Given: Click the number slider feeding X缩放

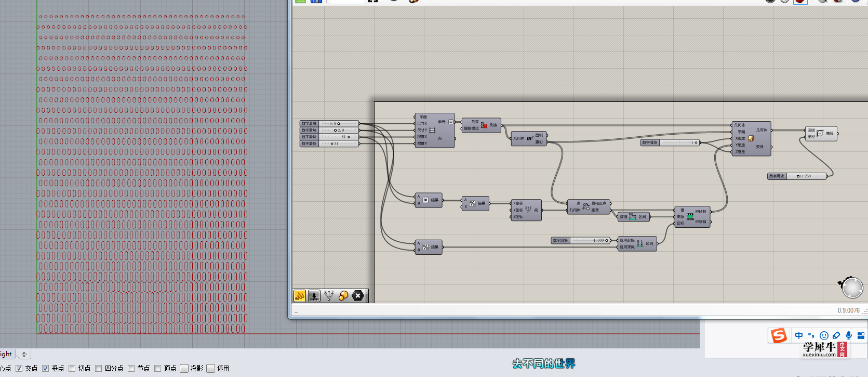Looking at the screenshot, I should [x=670, y=142].
